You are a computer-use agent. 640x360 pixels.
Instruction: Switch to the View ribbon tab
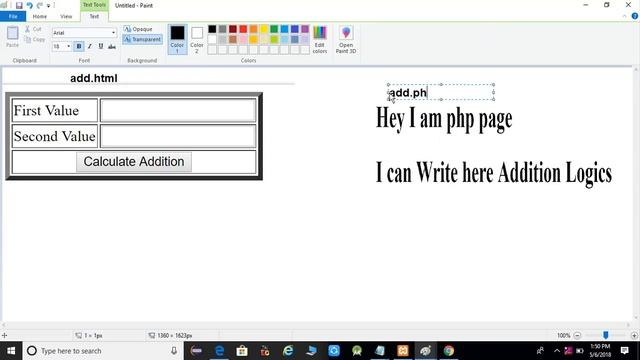(x=66, y=16)
